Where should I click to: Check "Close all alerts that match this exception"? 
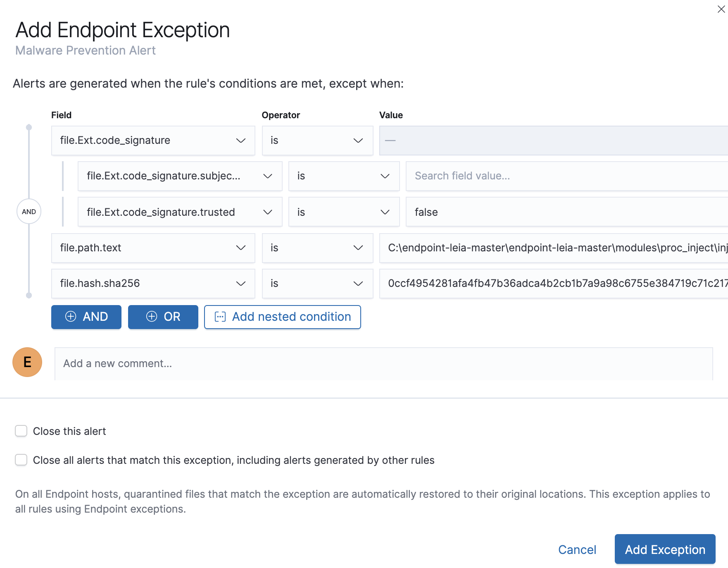point(21,459)
